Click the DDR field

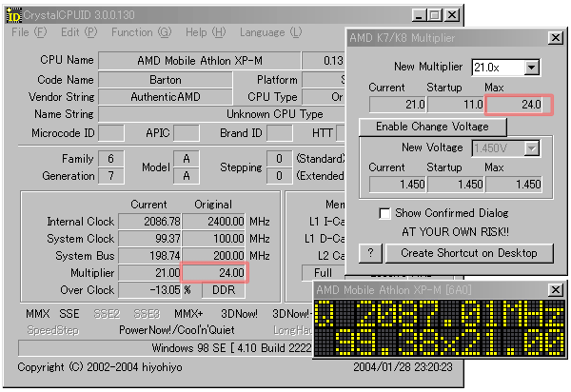(224, 290)
